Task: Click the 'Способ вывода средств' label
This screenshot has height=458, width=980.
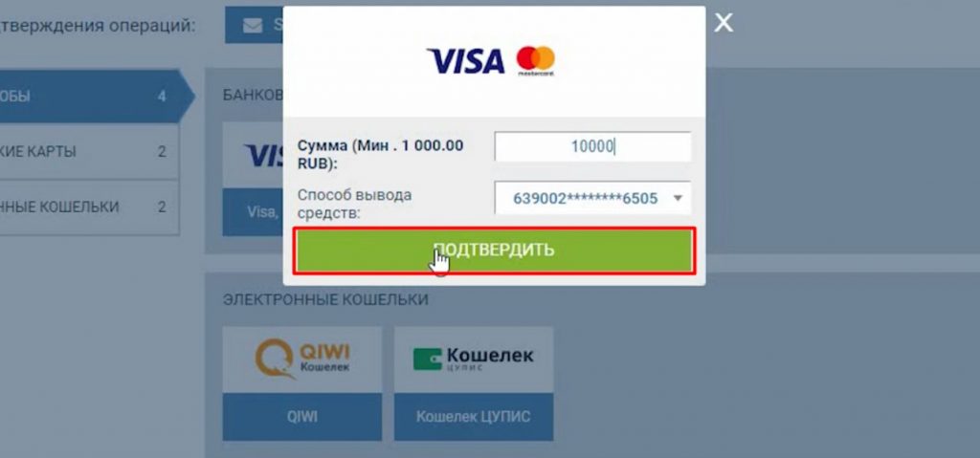Action: coord(354,204)
